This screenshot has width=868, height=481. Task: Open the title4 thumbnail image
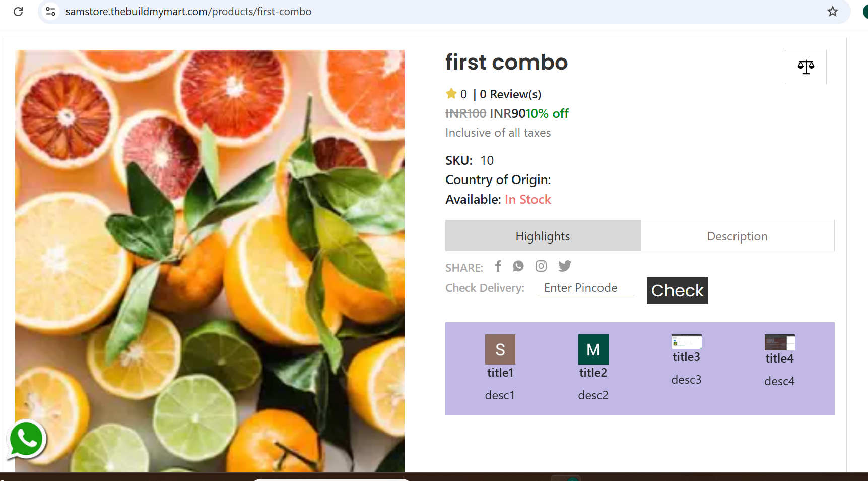pos(779,342)
